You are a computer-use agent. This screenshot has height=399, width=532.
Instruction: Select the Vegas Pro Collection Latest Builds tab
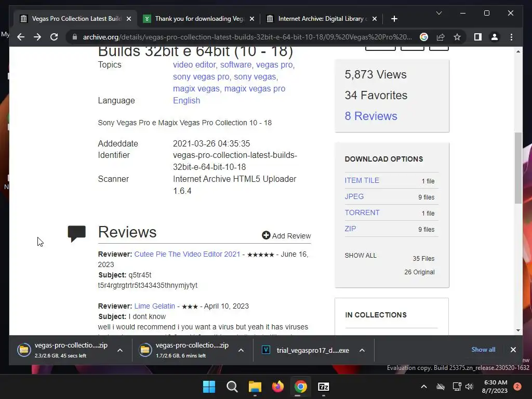[x=76, y=19]
